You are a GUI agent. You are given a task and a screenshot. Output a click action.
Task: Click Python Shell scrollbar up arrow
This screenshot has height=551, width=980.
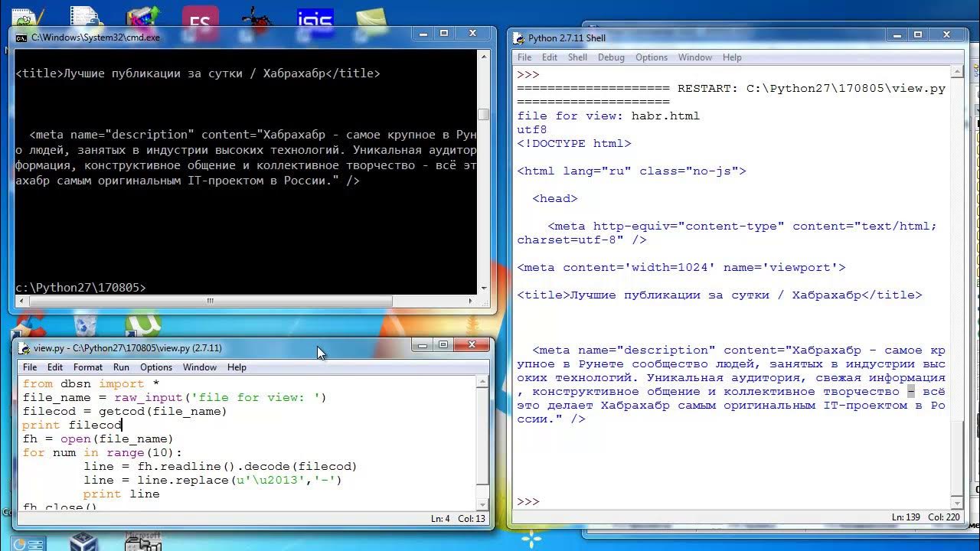[x=957, y=73]
